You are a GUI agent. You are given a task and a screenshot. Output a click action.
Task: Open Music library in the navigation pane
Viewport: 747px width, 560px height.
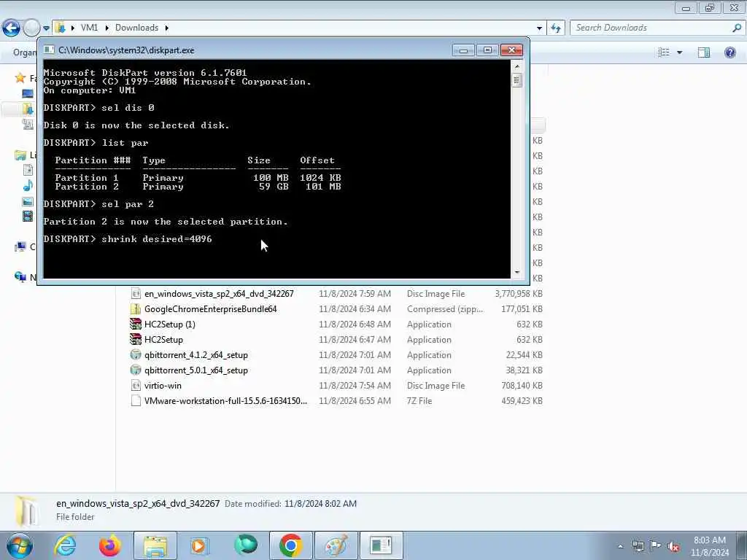[x=28, y=186]
